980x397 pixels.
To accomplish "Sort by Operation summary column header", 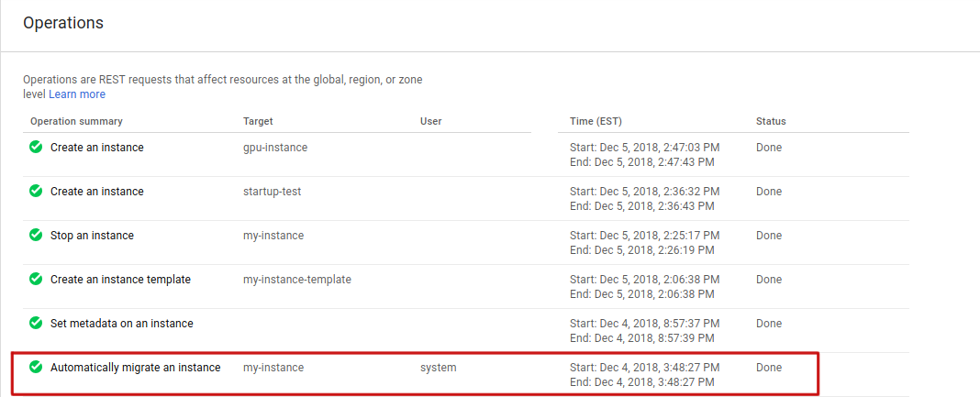I will [x=76, y=121].
